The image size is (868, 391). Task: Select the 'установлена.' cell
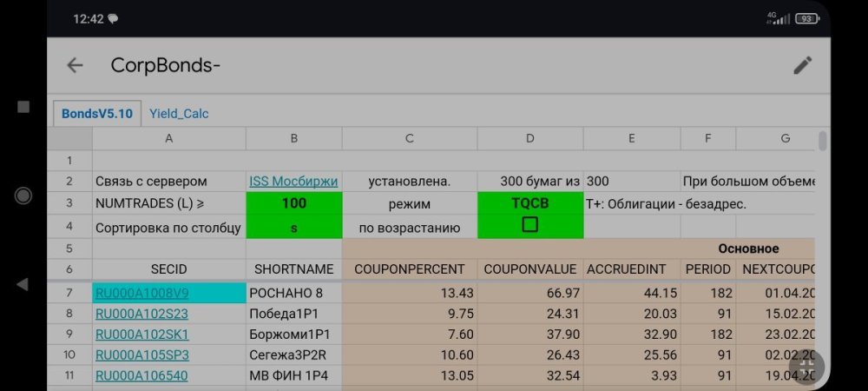pyautogui.click(x=410, y=182)
